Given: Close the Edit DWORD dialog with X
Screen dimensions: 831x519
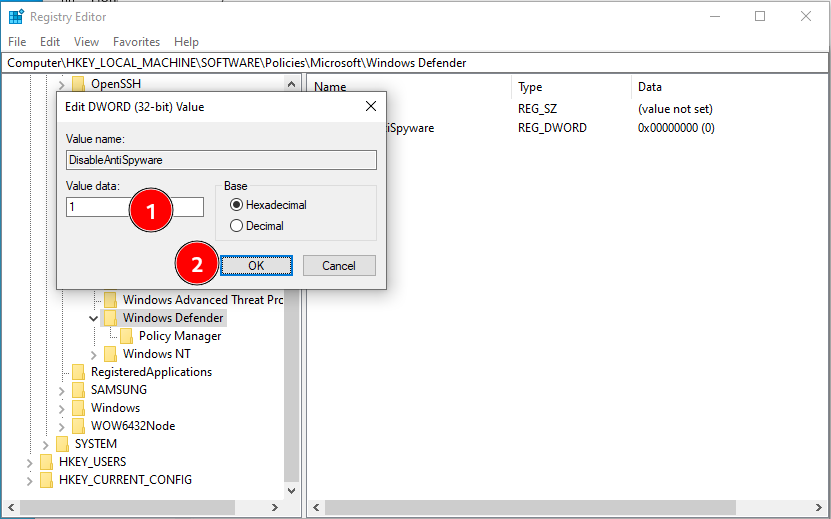Looking at the screenshot, I should click(370, 106).
